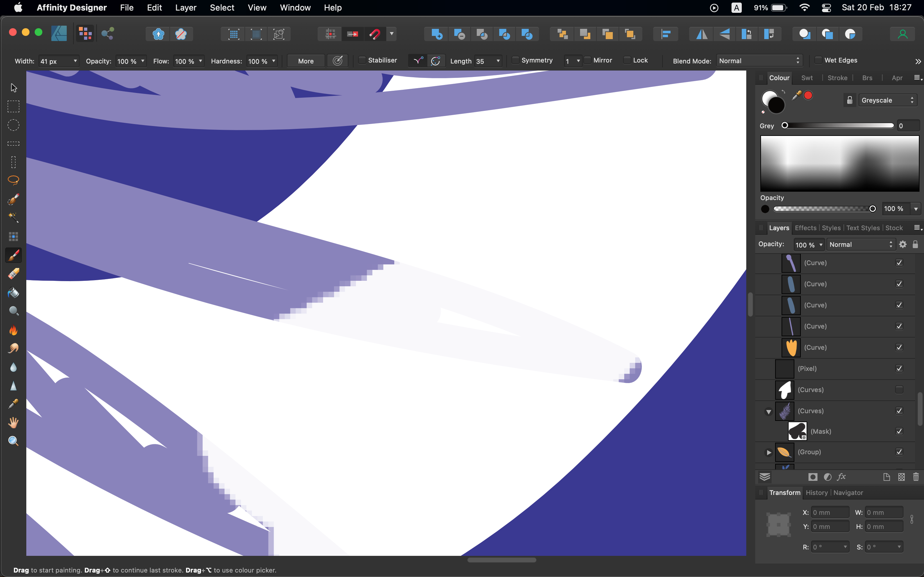Image resolution: width=924 pixels, height=577 pixels.
Task: Select the Burn Brush flame tool
Action: 13,330
